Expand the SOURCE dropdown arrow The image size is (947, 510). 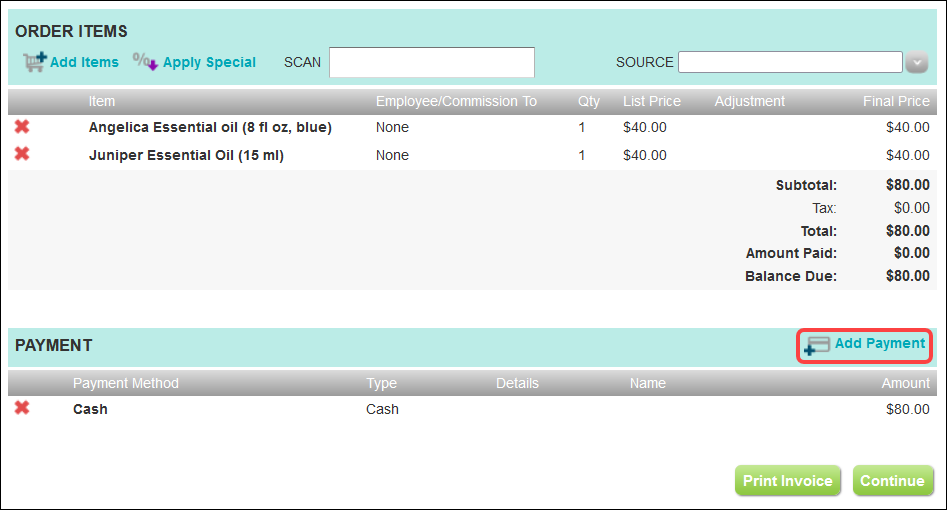[x=917, y=62]
